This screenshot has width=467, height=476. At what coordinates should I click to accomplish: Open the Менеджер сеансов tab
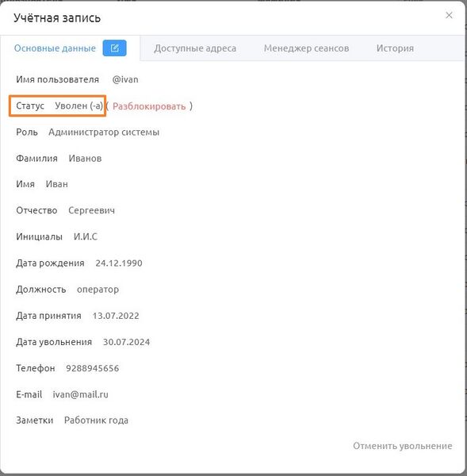tap(306, 48)
